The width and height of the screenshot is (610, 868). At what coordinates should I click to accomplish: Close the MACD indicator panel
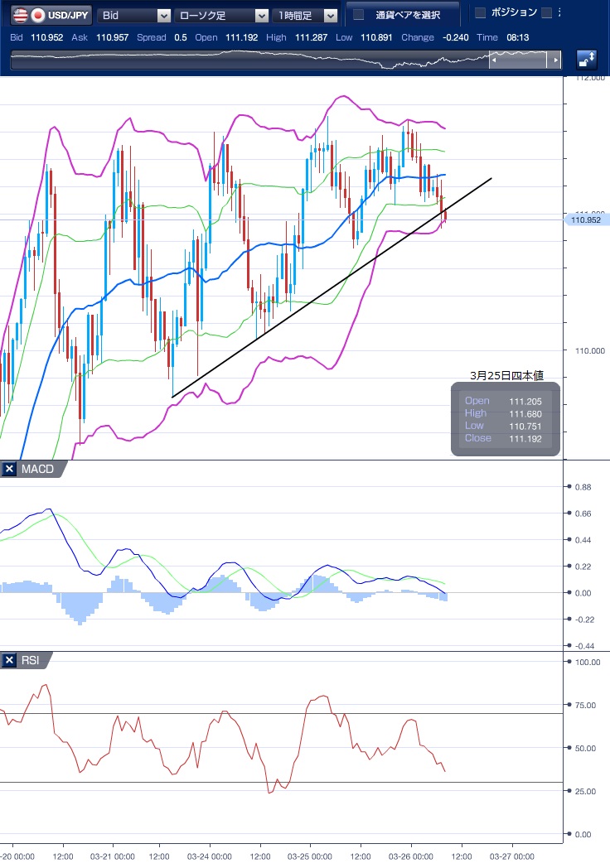click(9, 470)
